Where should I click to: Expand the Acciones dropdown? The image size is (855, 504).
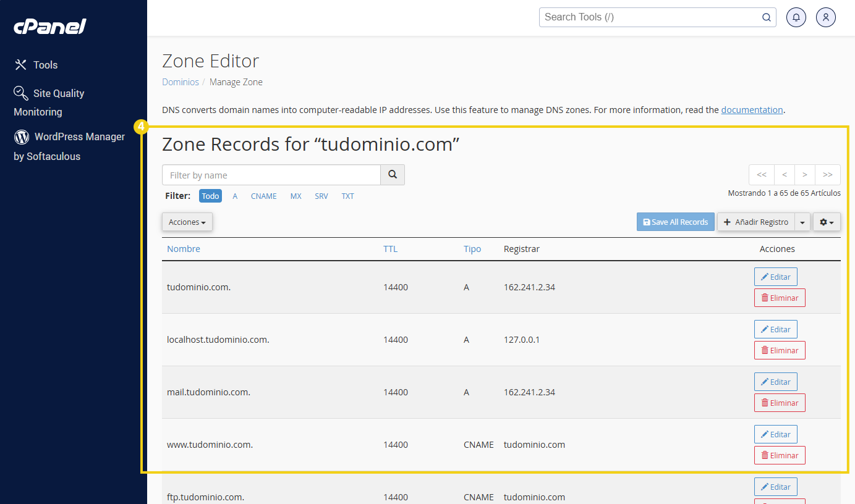187,222
